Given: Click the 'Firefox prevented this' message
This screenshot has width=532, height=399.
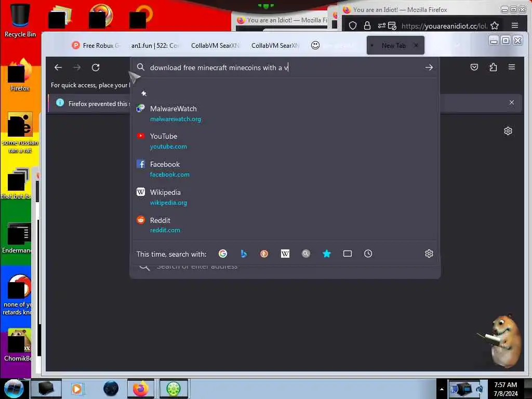Looking at the screenshot, I should click(98, 104).
